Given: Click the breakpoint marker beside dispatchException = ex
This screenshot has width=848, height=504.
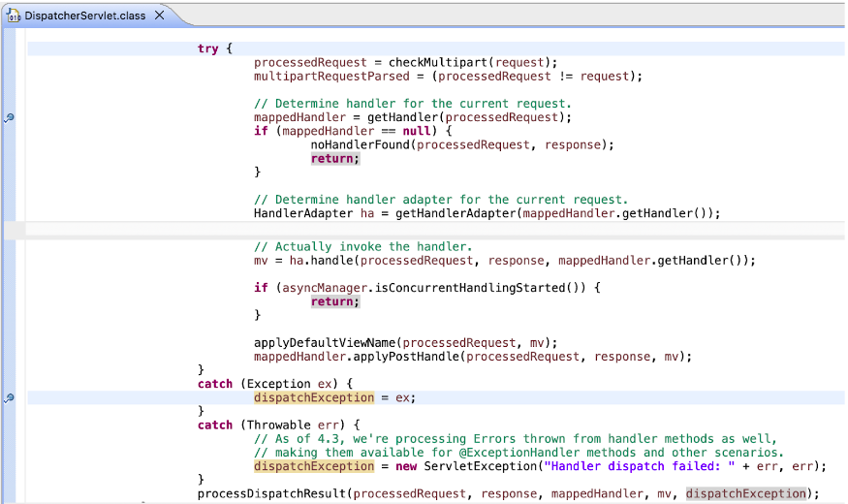Looking at the screenshot, I should (x=9, y=397).
